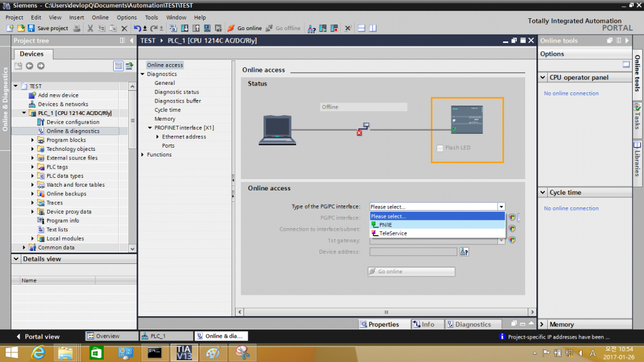Expand the Common data node
644x362 pixels.
[x=24, y=248]
